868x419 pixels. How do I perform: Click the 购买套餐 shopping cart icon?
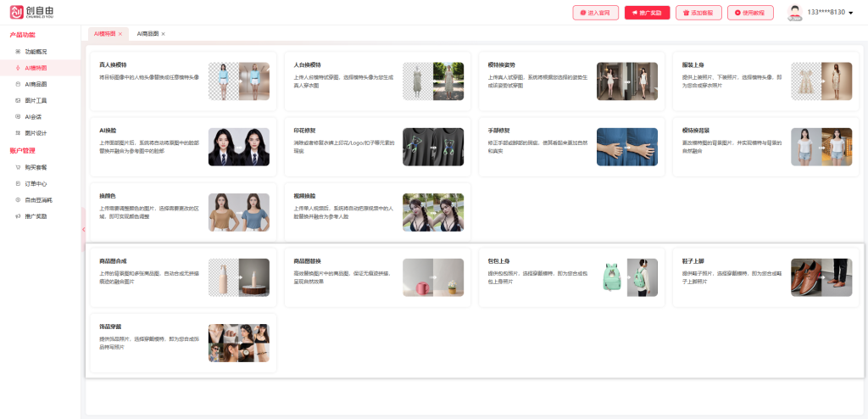click(18, 167)
